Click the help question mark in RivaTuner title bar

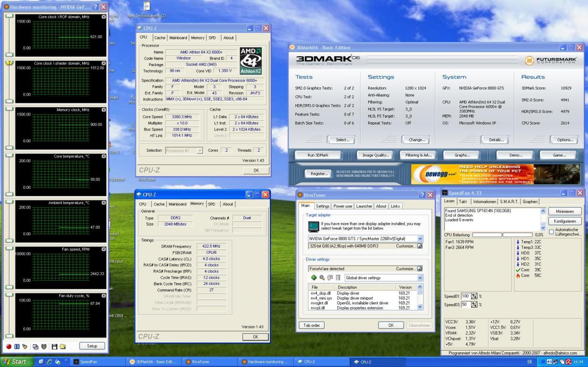[x=422, y=195]
